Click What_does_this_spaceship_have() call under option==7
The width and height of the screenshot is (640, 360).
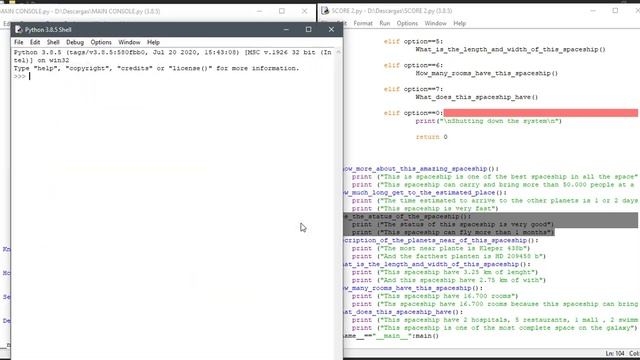(477, 97)
